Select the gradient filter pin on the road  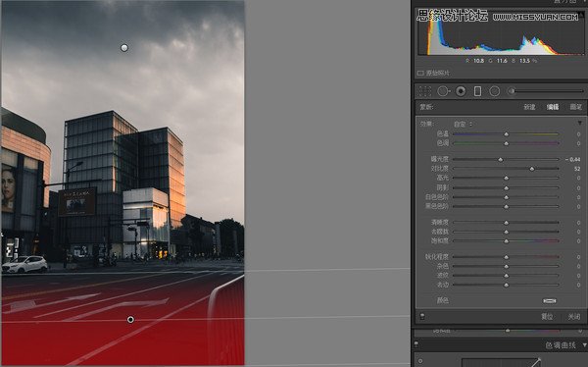pos(130,319)
